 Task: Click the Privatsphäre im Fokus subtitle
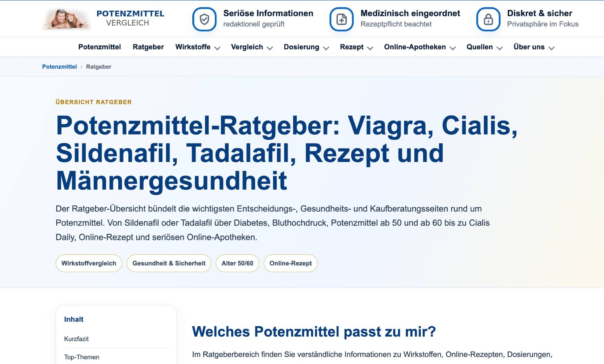(543, 24)
